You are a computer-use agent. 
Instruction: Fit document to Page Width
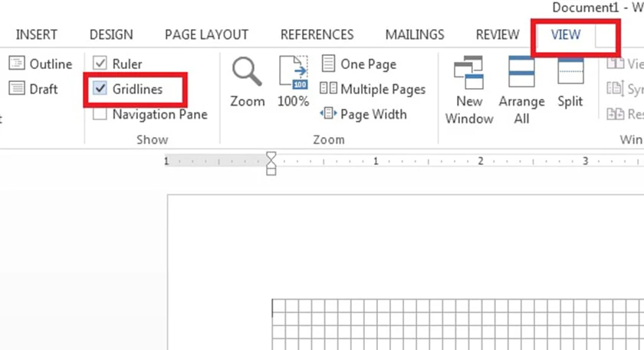click(363, 113)
